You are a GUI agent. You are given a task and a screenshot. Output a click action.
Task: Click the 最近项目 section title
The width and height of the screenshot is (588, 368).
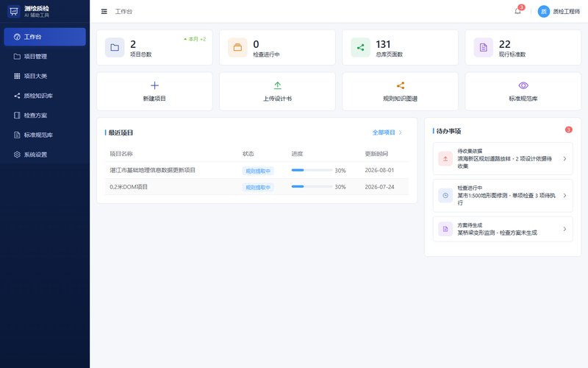point(121,132)
